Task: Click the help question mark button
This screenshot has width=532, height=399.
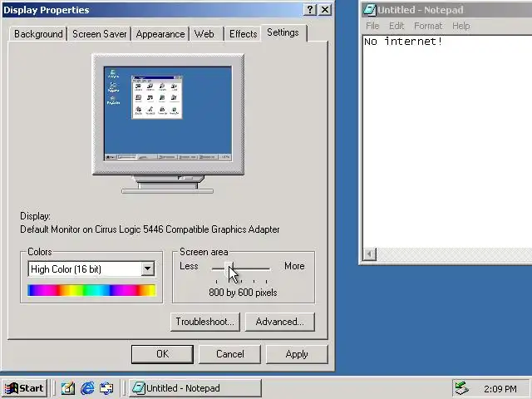Action: pos(310,9)
